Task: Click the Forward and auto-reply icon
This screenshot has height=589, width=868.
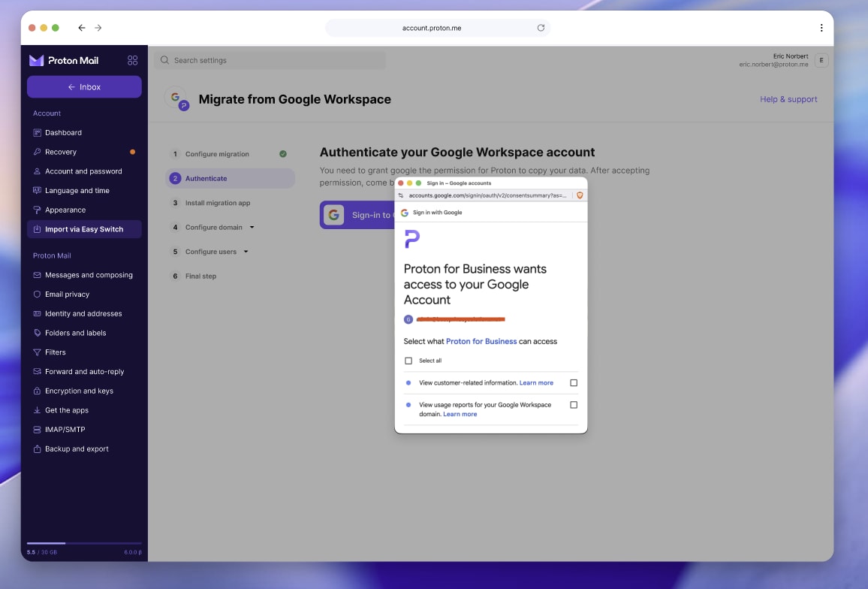Action: click(x=37, y=372)
